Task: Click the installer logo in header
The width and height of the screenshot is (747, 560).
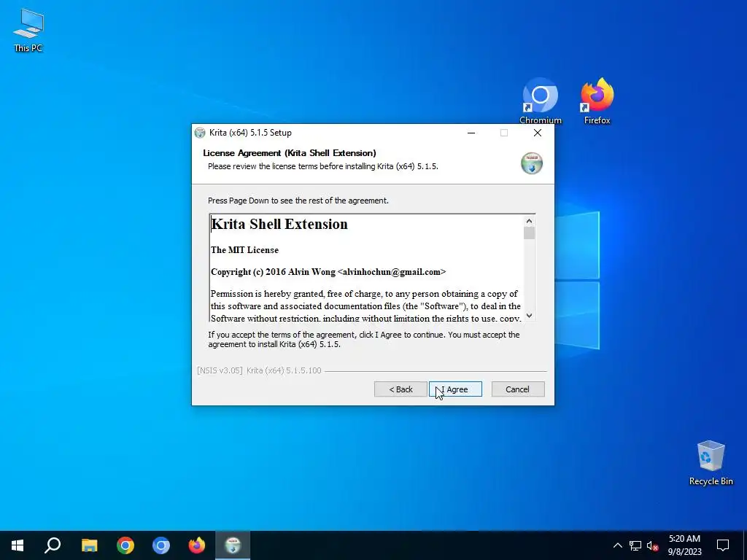Action: (x=532, y=163)
